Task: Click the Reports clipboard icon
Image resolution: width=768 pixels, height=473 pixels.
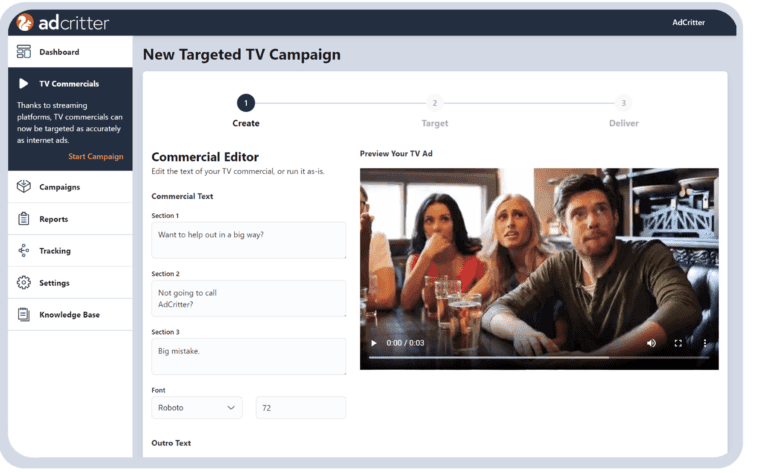Action: (24, 219)
